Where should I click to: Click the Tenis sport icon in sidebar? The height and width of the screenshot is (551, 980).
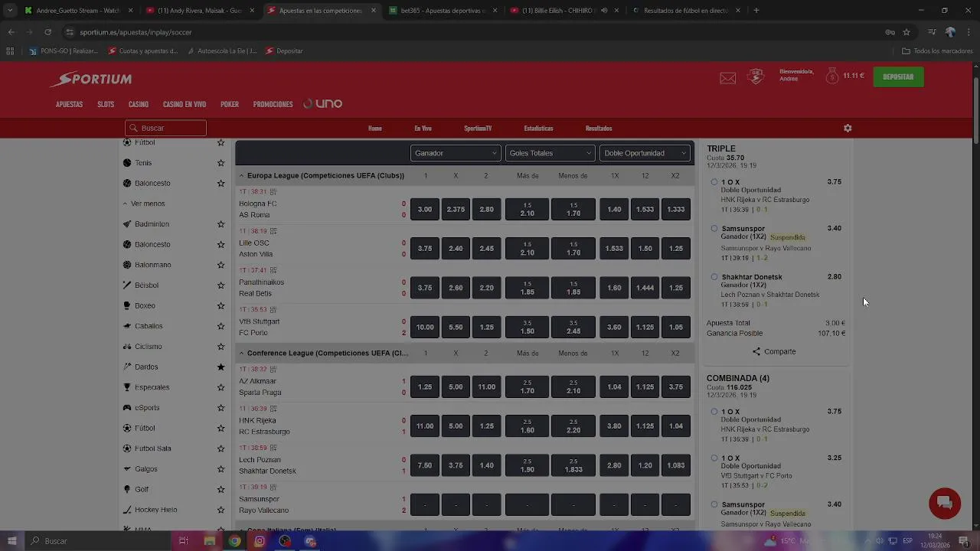point(127,163)
